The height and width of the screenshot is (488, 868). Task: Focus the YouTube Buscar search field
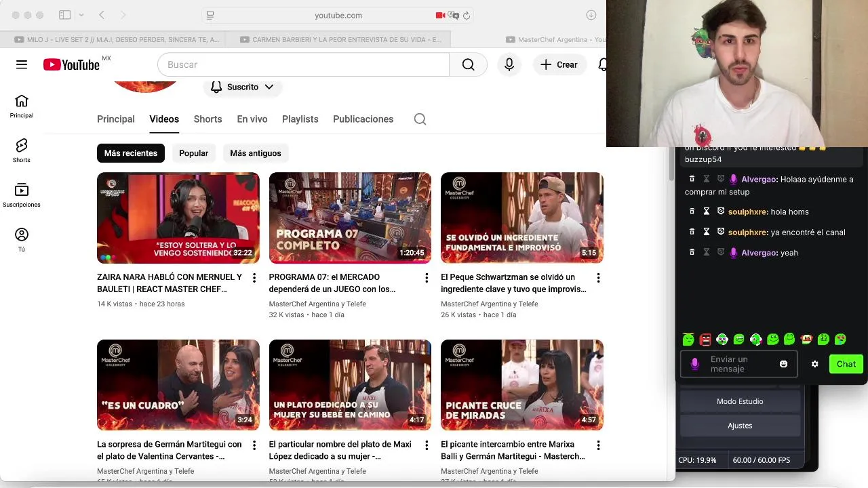[x=303, y=64]
